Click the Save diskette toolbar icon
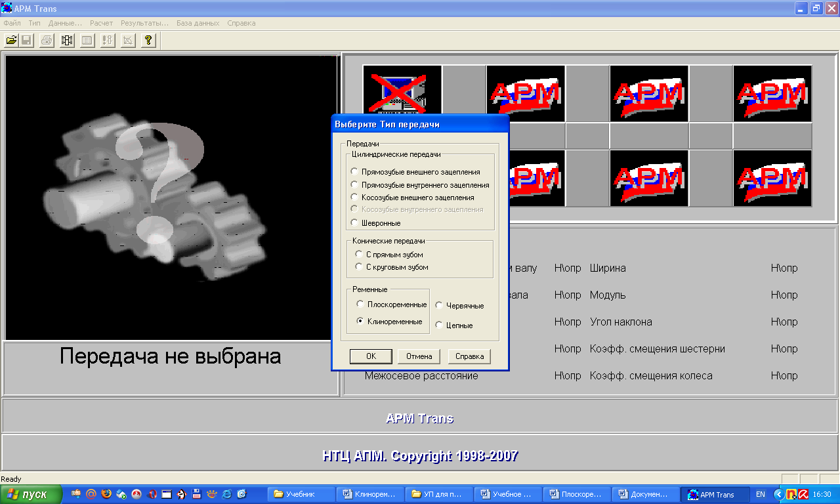Viewport: 840px width, 504px height. tap(27, 41)
